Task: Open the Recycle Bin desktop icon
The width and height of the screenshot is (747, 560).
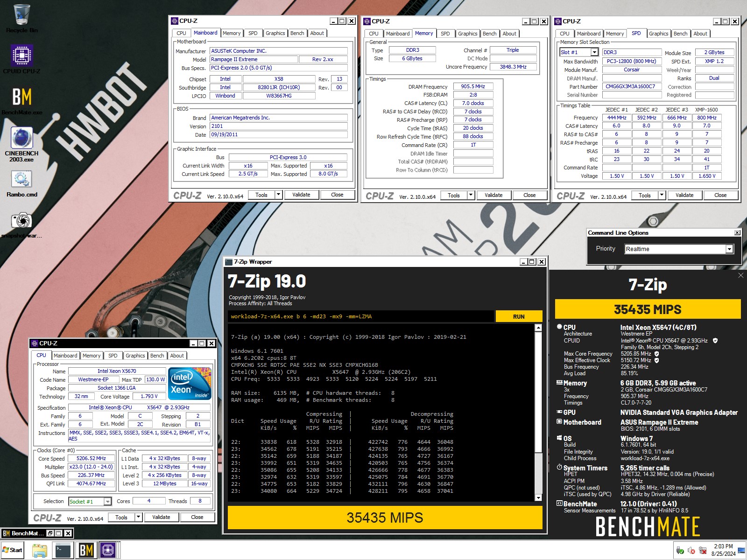Action: pos(21,19)
